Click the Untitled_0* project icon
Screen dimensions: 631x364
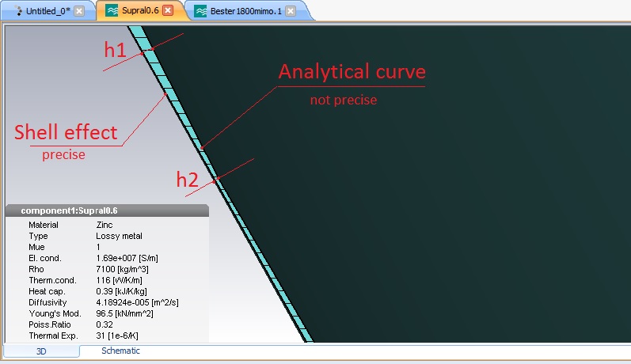pyautogui.click(x=18, y=11)
